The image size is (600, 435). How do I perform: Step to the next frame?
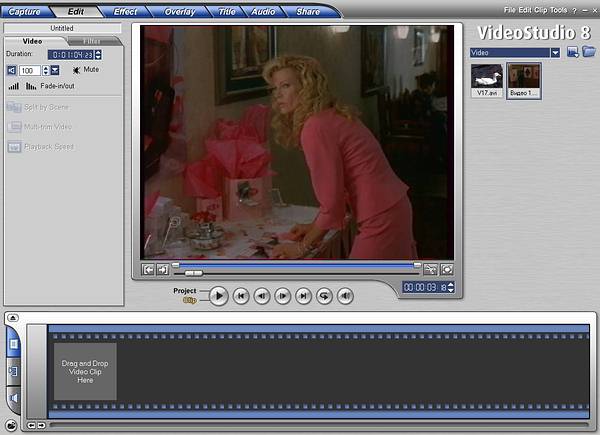(x=282, y=296)
